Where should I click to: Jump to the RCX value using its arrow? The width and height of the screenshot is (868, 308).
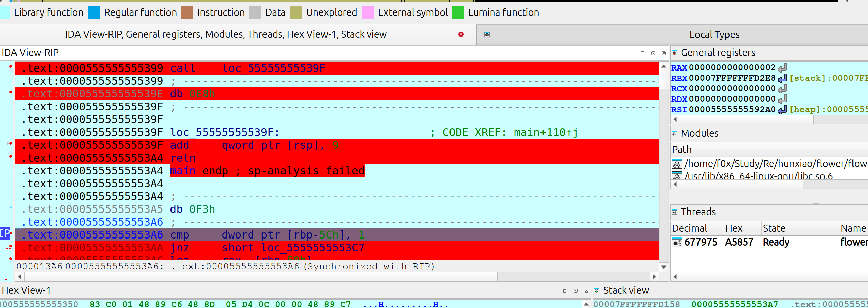pos(782,88)
